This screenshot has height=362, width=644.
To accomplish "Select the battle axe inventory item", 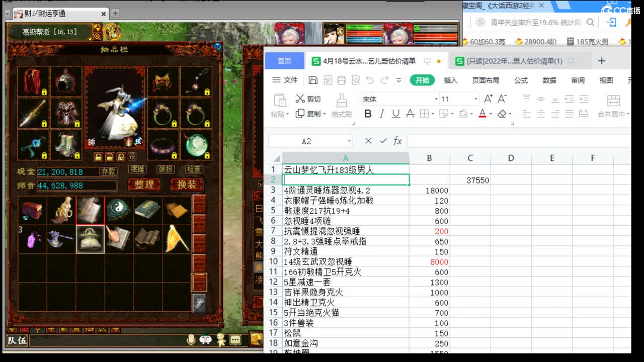I will pyautogui.click(x=61, y=239).
